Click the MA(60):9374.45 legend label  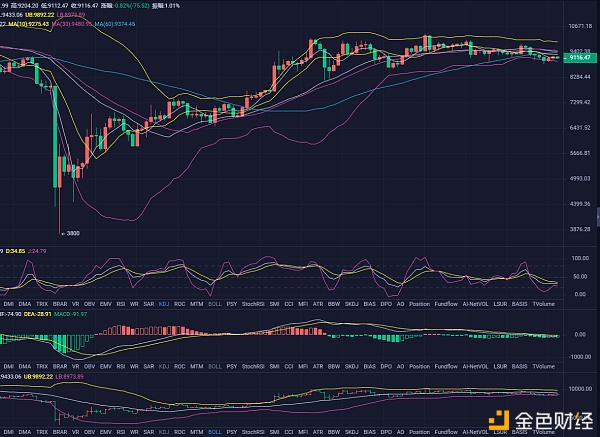point(115,24)
